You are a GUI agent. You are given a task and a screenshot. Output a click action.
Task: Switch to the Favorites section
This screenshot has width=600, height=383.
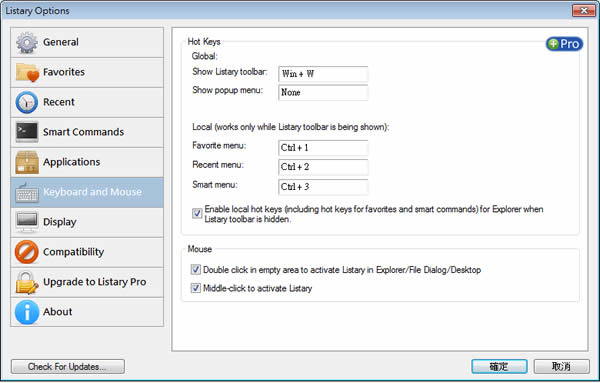pos(87,72)
